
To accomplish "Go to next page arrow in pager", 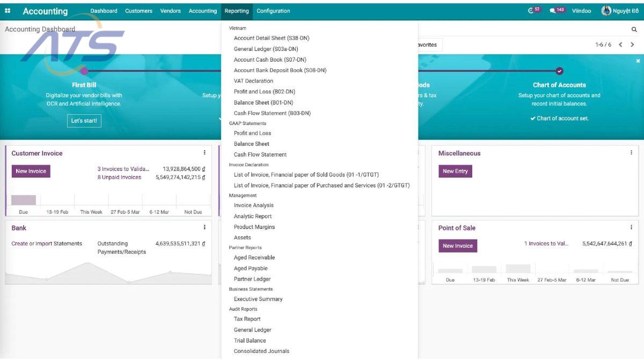I will (633, 45).
